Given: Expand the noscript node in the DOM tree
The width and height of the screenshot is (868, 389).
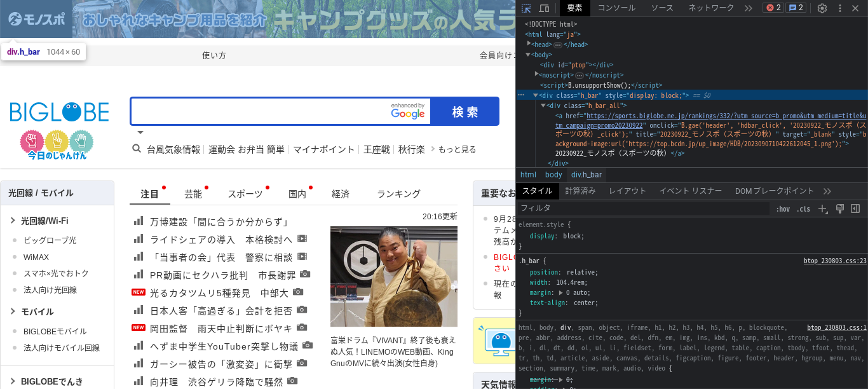Looking at the screenshot, I should point(536,74).
